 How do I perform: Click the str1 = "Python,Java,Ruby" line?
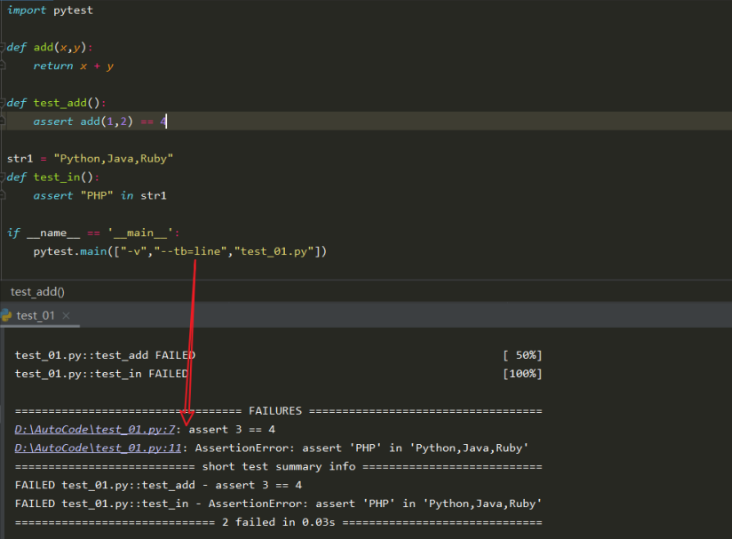coord(90,159)
